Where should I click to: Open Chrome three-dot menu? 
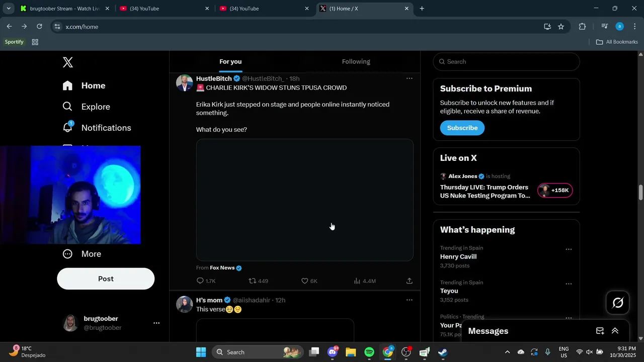(635, 27)
